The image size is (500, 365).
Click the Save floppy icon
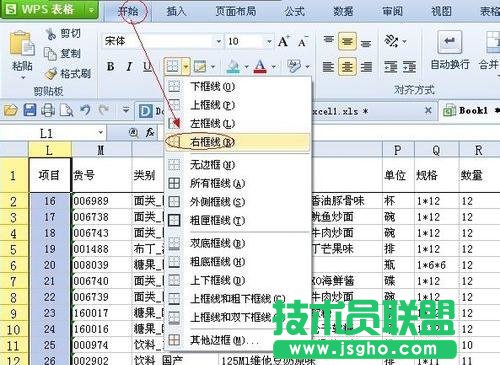point(30,110)
